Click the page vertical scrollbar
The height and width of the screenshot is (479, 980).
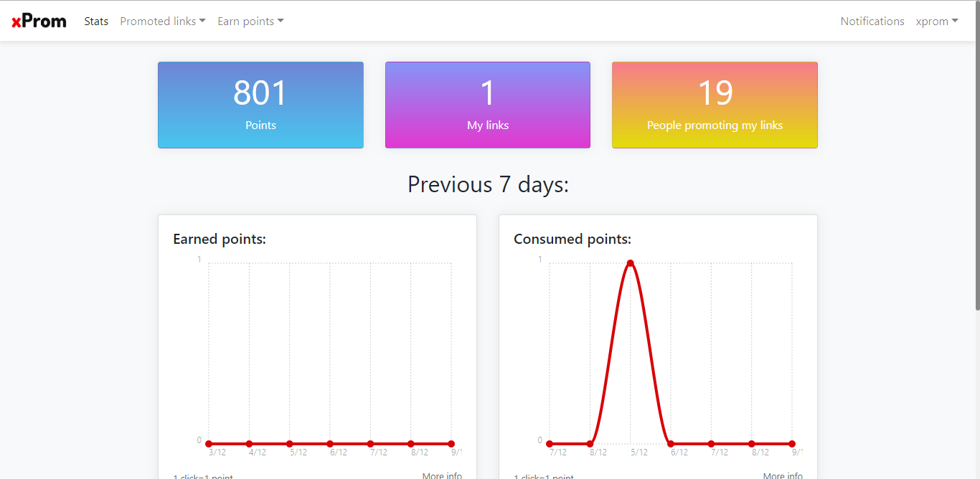[x=976, y=155]
